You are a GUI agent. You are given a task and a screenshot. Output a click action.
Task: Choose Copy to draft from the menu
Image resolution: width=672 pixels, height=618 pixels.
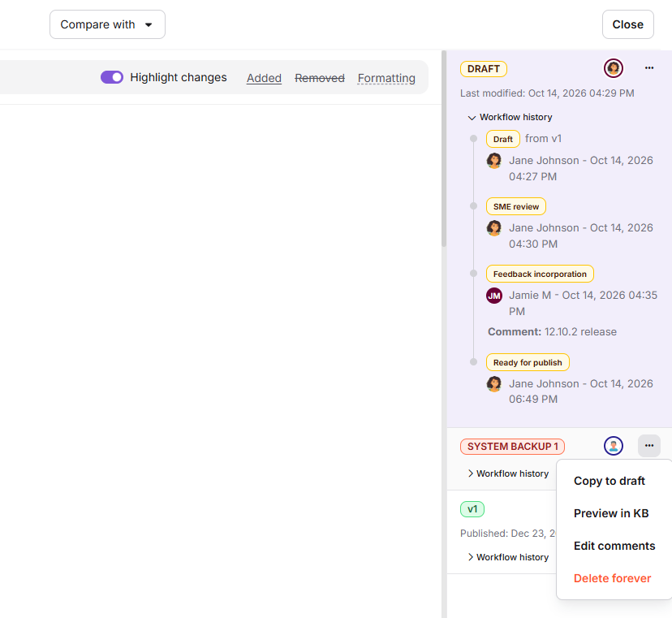click(609, 481)
